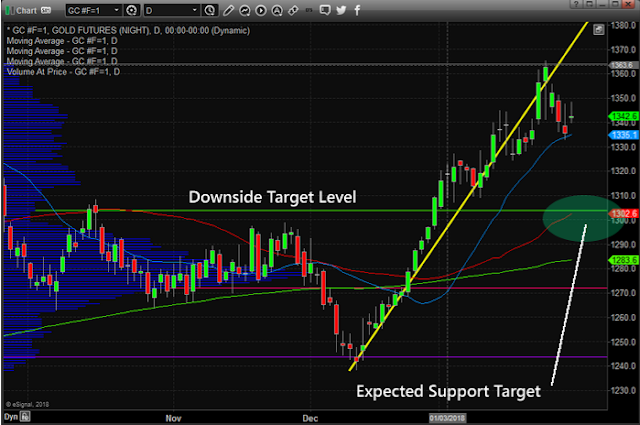Click the eSignal, 2018 copyright text

[x=27, y=404]
